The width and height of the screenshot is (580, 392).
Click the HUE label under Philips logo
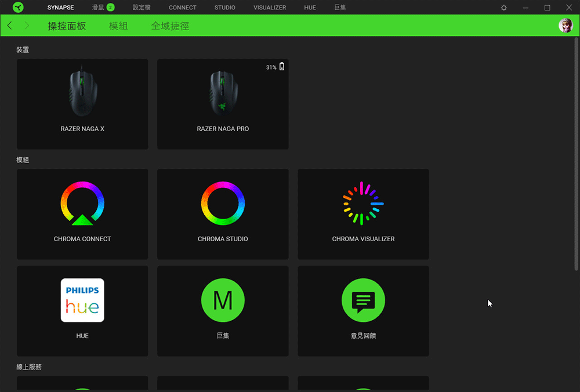(x=82, y=336)
